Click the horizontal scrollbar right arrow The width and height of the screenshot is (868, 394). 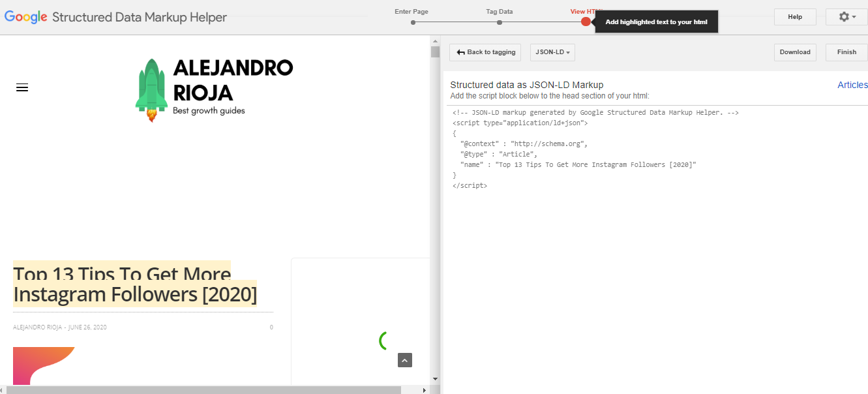pyautogui.click(x=425, y=390)
